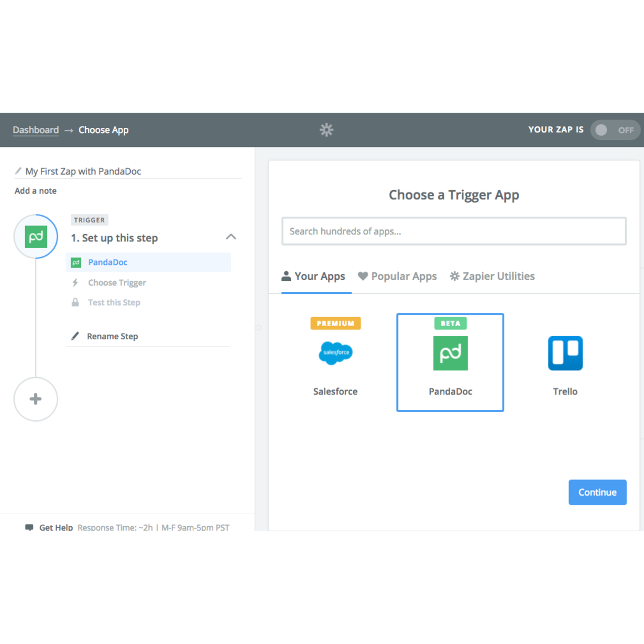This screenshot has height=644, width=644.
Task: Click the Zapier asterisk logo in header
Action: click(x=327, y=130)
